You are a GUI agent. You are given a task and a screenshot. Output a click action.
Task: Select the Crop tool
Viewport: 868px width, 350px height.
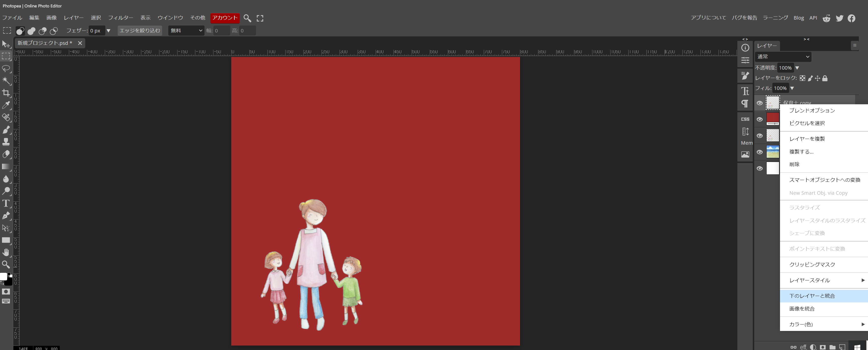click(6, 93)
